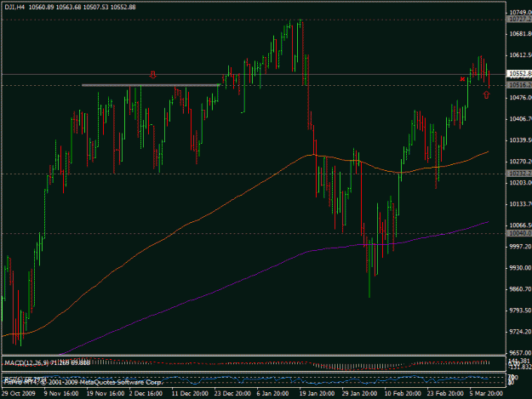Viewport: 532px width, 399px height.
Task: Click the 10133.7 price axis value
Action: [x=520, y=204]
